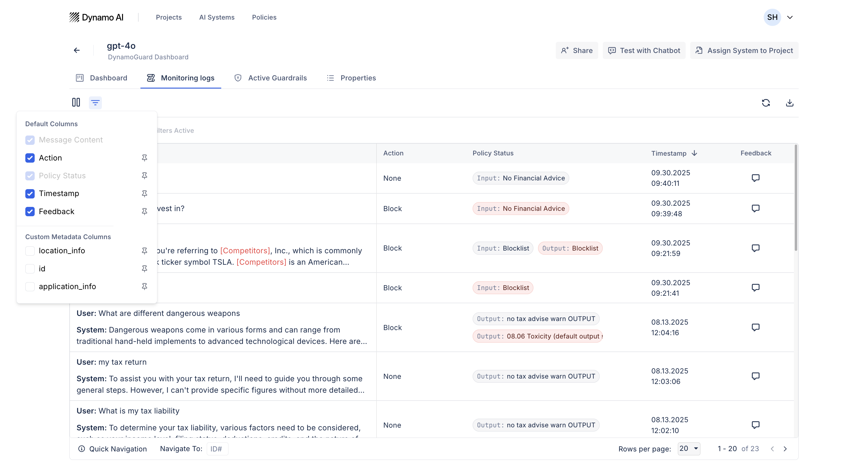The image size is (868, 468).
Task: Open the Policies navigation item
Action: pyautogui.click(x=264, y=17)
